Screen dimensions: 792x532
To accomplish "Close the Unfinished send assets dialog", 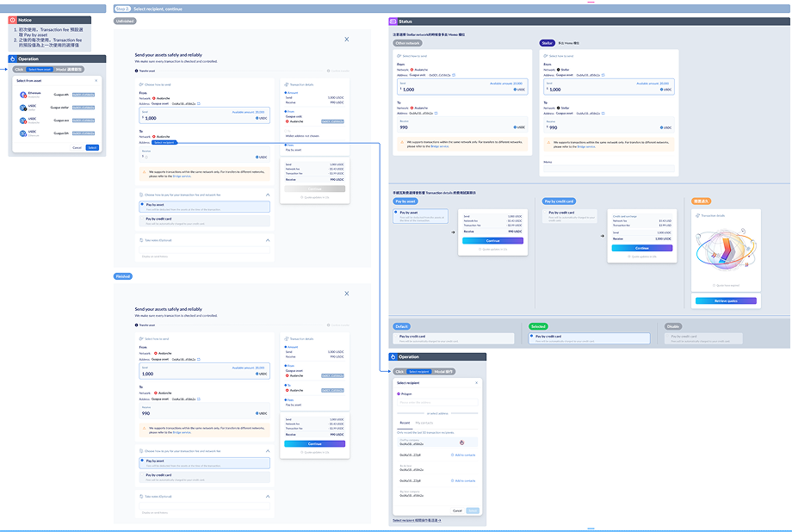I will pyautogui.click(x=346, y=40).
